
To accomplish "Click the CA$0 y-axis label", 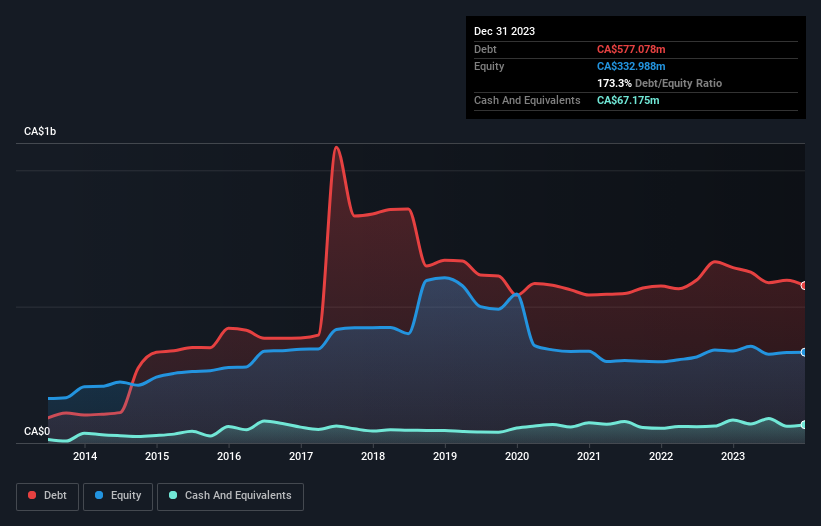I will pyautogui.click(x=37, y=431).
